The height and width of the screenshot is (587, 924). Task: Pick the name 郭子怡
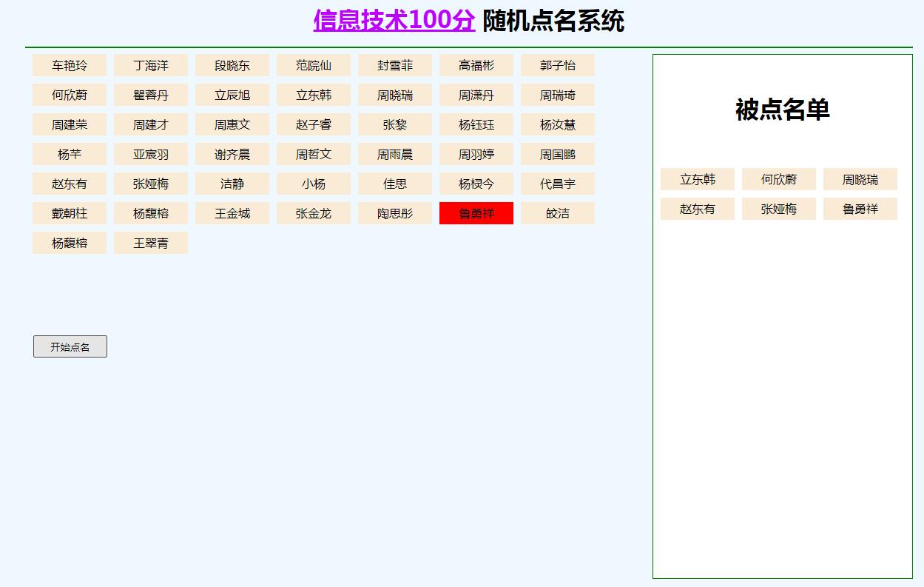pyautogui.click(x=558, y=65)
